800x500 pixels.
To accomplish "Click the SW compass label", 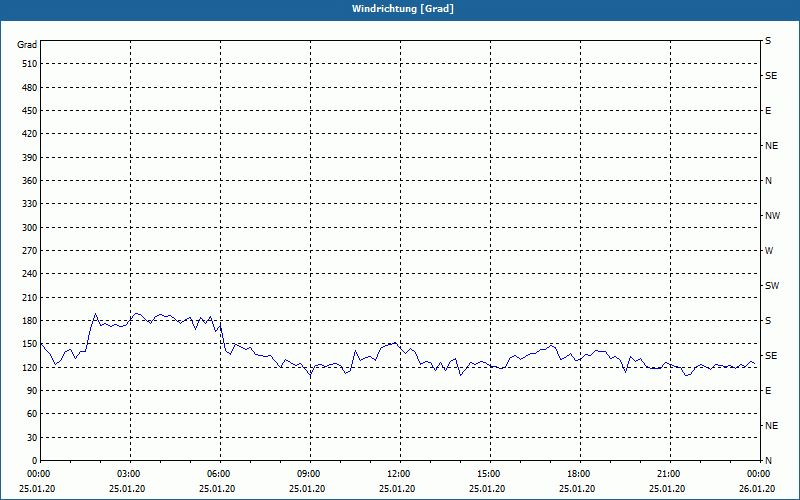I will click(772, 286).
